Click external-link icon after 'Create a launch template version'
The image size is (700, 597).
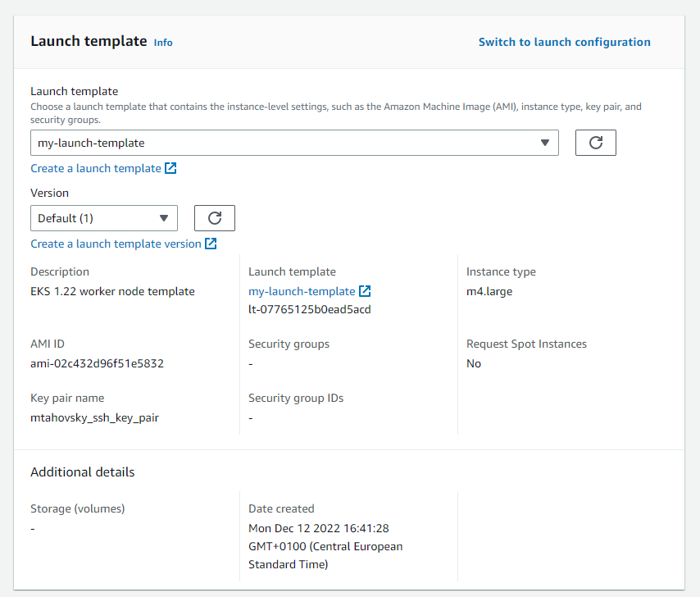click(x=211, y=244)
